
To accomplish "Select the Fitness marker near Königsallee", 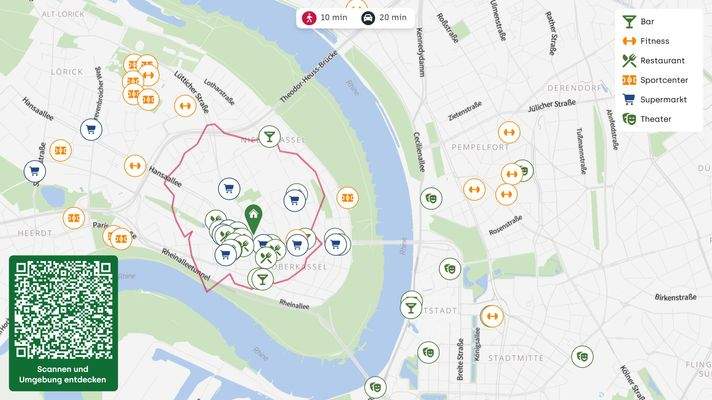I will pyautogui.click(x=492, y=316).
